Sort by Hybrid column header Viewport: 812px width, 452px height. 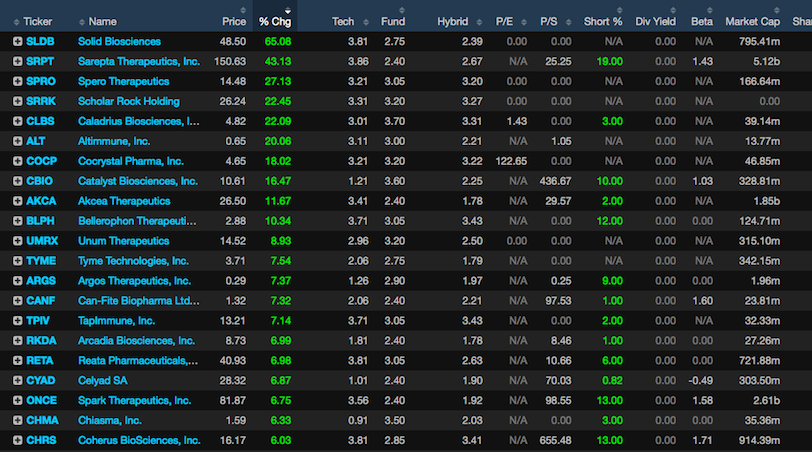(453, 22)
